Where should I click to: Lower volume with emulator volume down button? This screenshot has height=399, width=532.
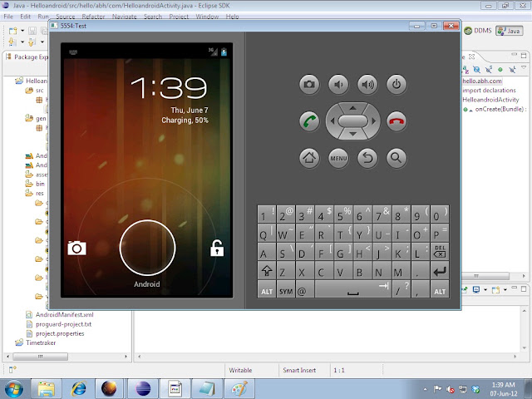(338, 84)
